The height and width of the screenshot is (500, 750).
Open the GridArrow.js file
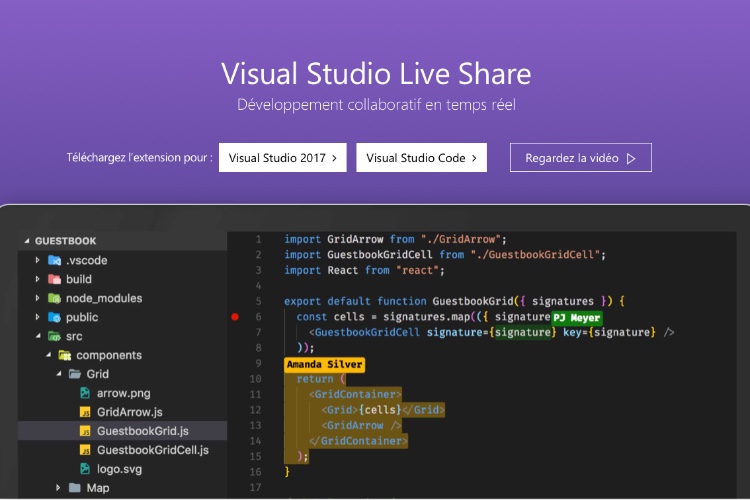130,412
